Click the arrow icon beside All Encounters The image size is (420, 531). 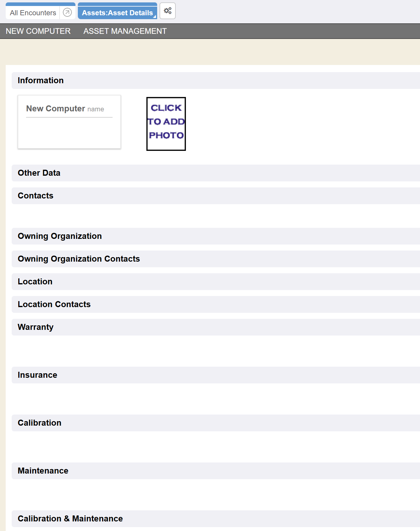point(67,13)
